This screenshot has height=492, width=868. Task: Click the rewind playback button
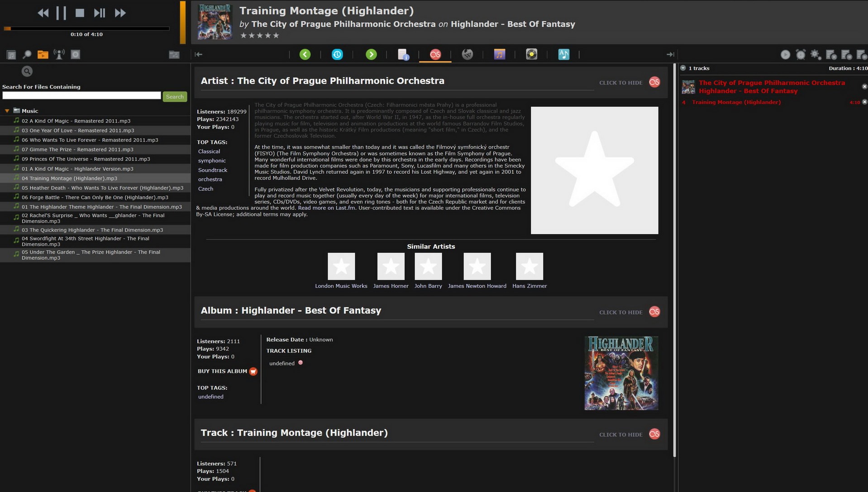[43, 13]
